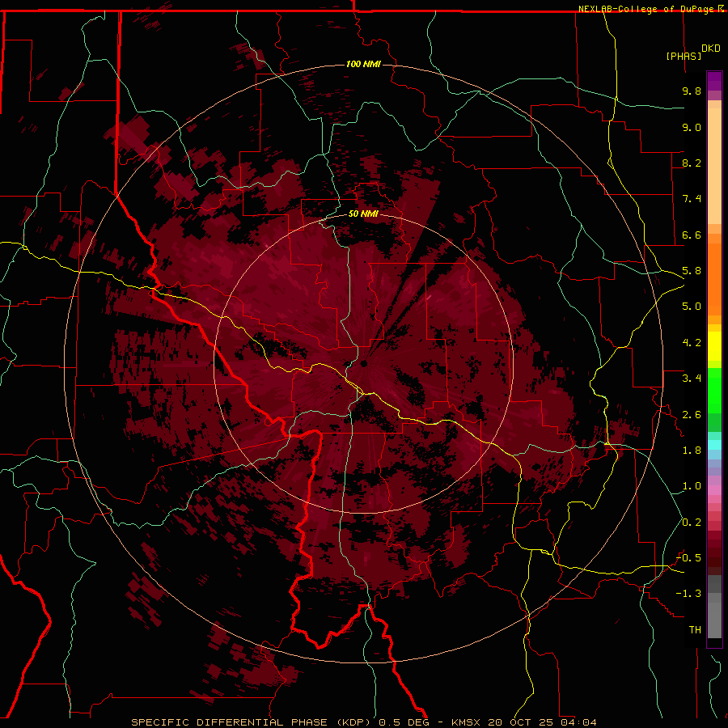Click the 3.4 legend value
The image size is (728, 728).
tap(692, 379)
